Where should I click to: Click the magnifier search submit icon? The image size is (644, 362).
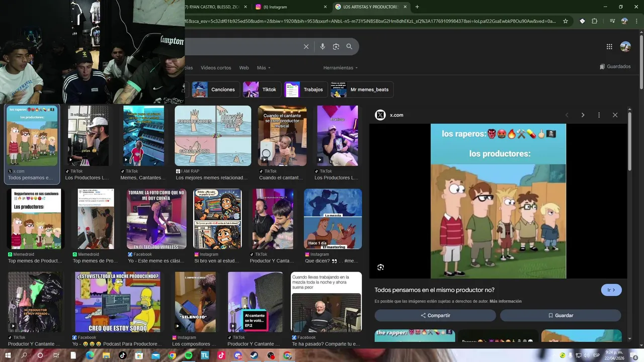pos(349,47)
